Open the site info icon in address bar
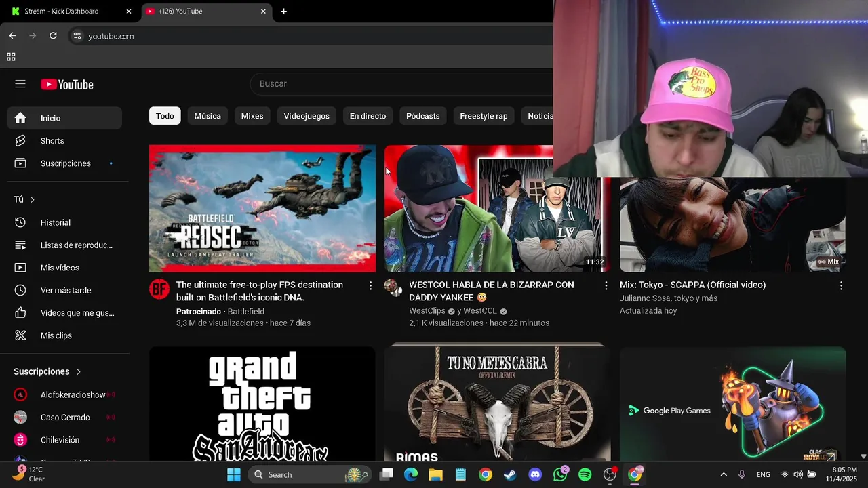Viewport: 868px width, 488px height. tap(77, 36)
